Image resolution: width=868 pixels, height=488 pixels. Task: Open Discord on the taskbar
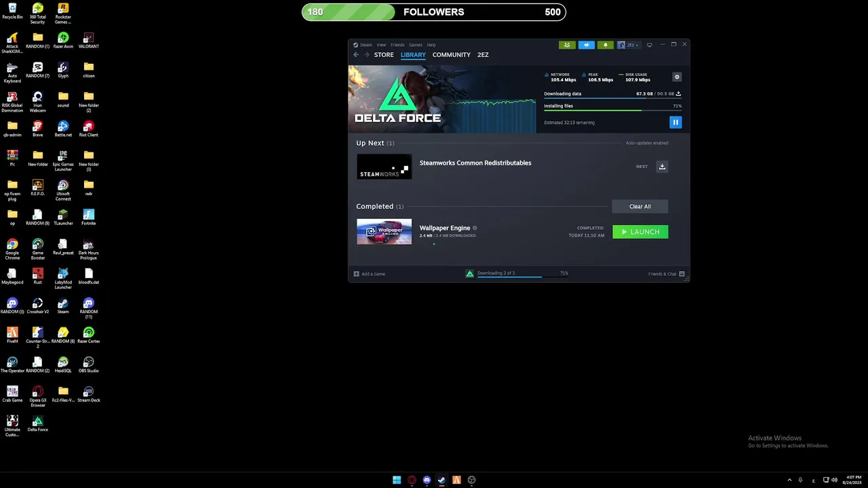point(427,480)
